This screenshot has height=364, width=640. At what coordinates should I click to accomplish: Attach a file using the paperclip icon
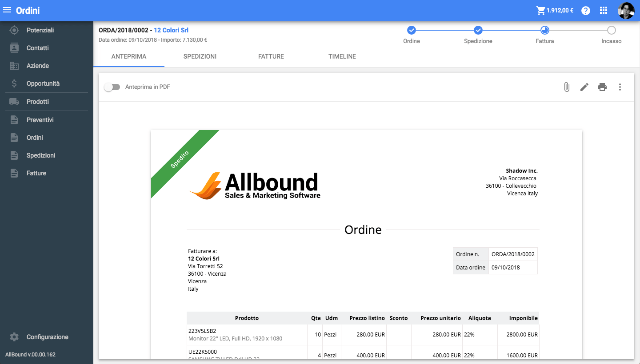coord(566,87)
